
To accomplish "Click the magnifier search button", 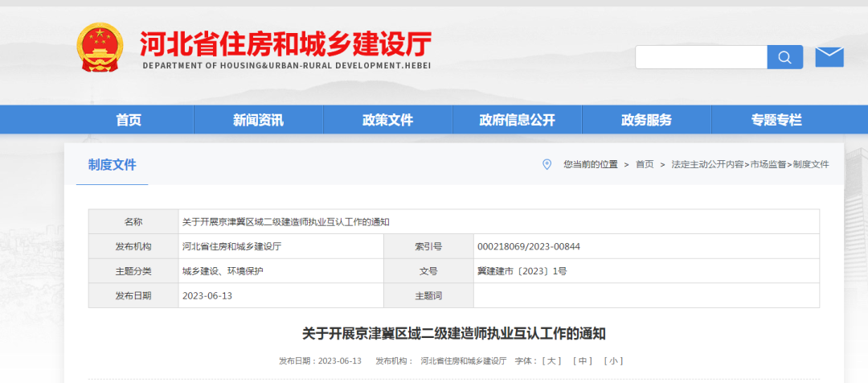I will [x=784, y=57].
